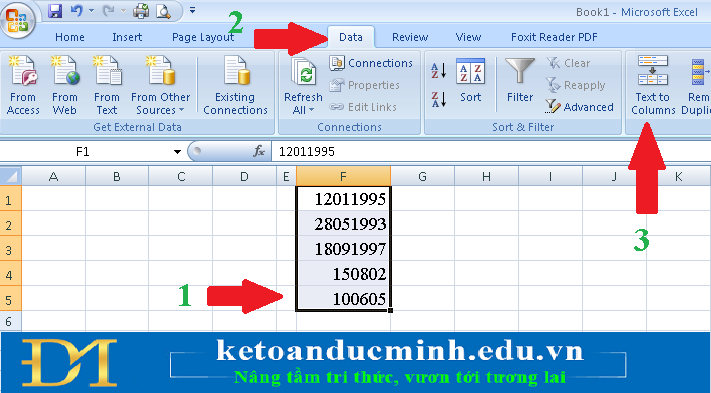
Task: Select column A header
Action: pos(54,176)
